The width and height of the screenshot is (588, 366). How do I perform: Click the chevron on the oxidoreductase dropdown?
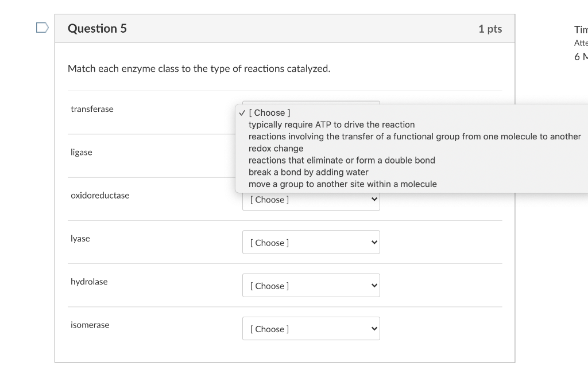tap(373, 199)
